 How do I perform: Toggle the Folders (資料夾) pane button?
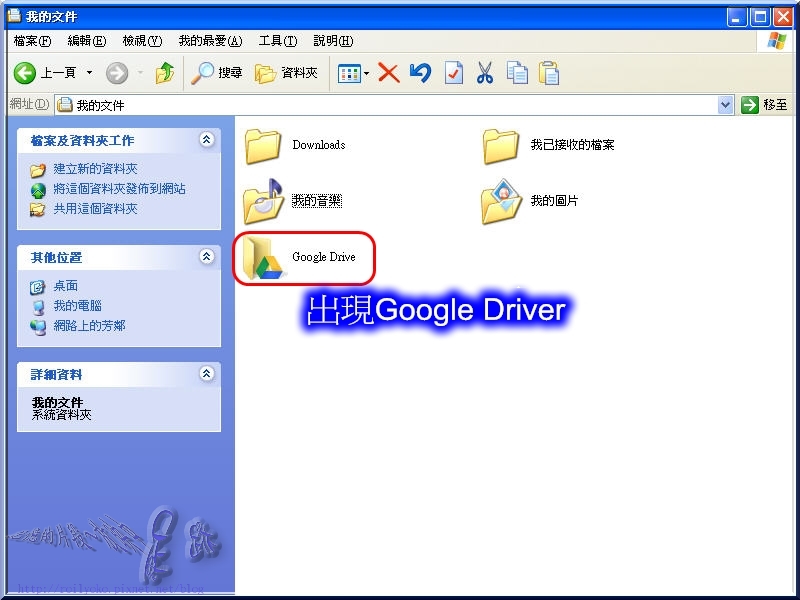[x=286, y=73]
